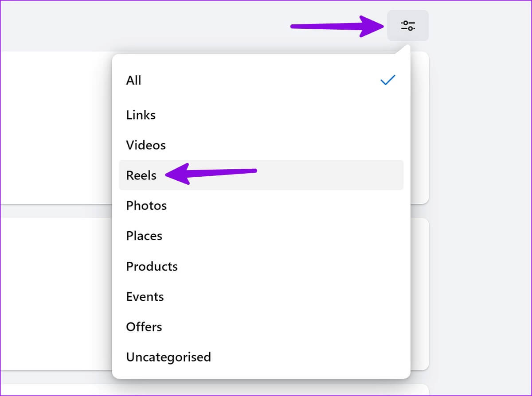Click the second white card behind the menu
532x396 pixels.
55,294
